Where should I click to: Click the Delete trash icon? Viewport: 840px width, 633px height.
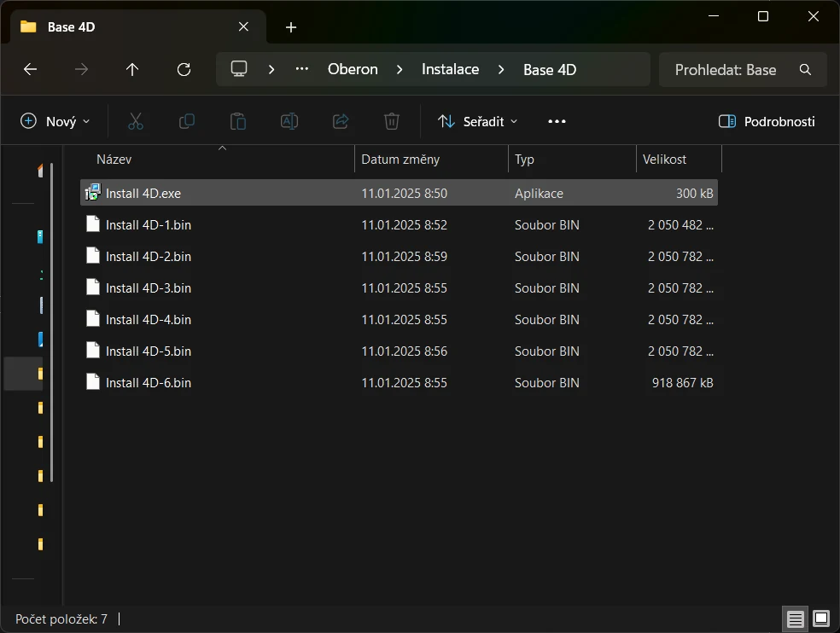pos(392,121)
